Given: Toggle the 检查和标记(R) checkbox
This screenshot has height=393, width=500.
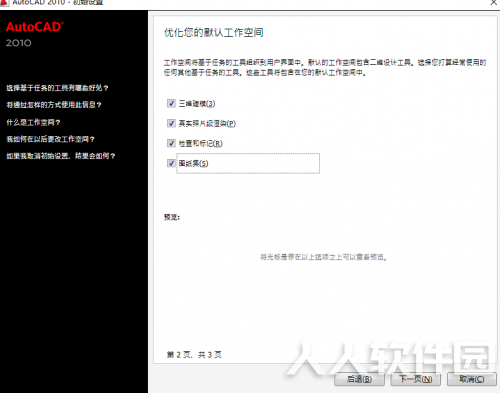Looking at the screenshot, I should click(171, 143).
